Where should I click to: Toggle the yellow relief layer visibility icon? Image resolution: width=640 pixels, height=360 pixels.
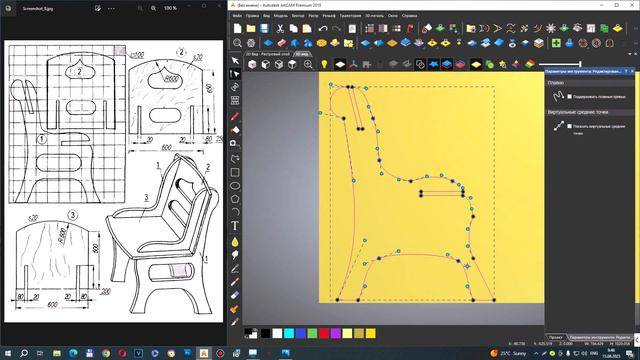[x=476, y=64]
